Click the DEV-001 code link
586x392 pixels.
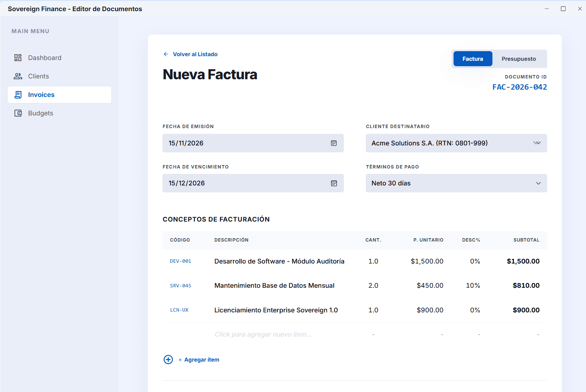[181, 261]
